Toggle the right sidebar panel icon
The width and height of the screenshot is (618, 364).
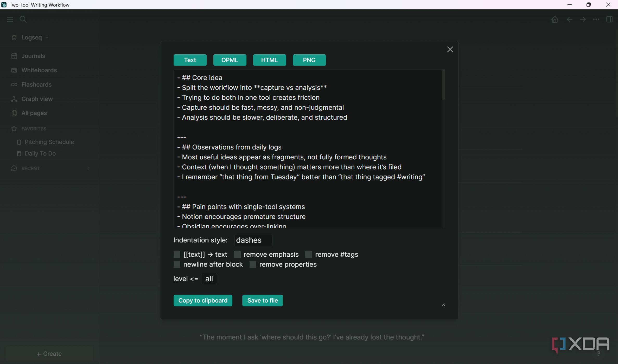609,19
